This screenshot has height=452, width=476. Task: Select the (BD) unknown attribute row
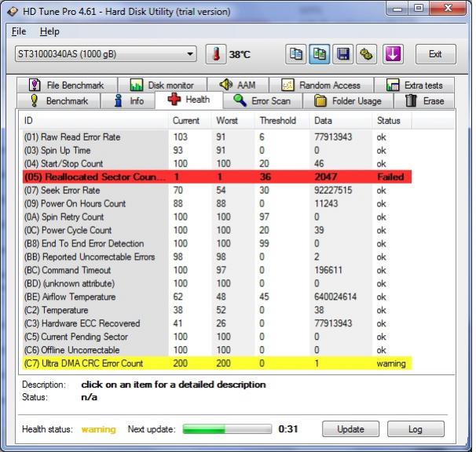coord(217,283)
